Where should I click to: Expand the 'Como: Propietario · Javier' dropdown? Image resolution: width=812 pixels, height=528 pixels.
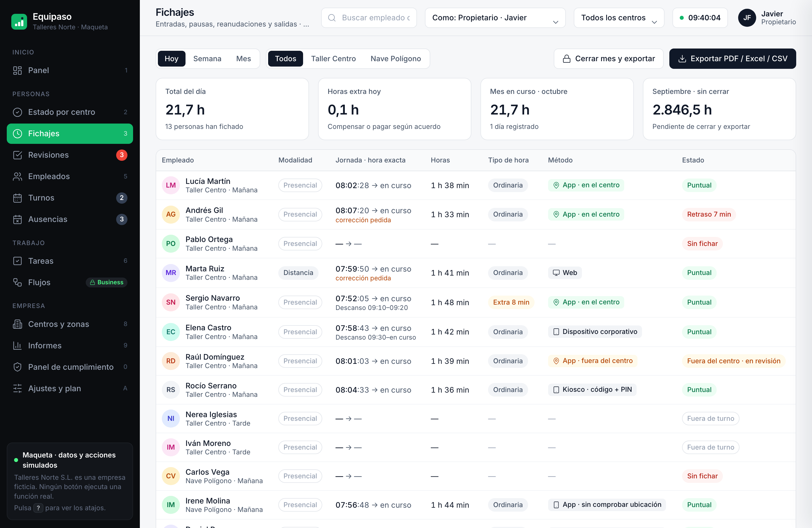[495, 18]
